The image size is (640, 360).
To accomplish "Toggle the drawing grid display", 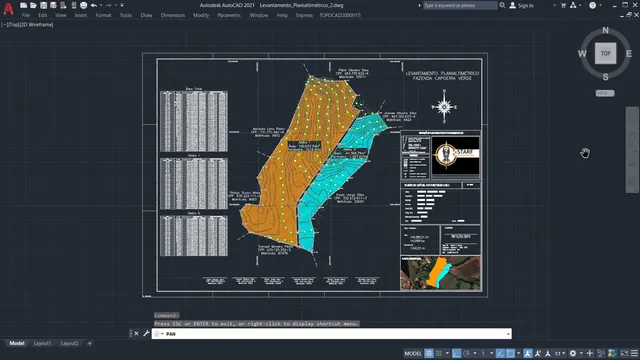I will click(x=429, y=353).
